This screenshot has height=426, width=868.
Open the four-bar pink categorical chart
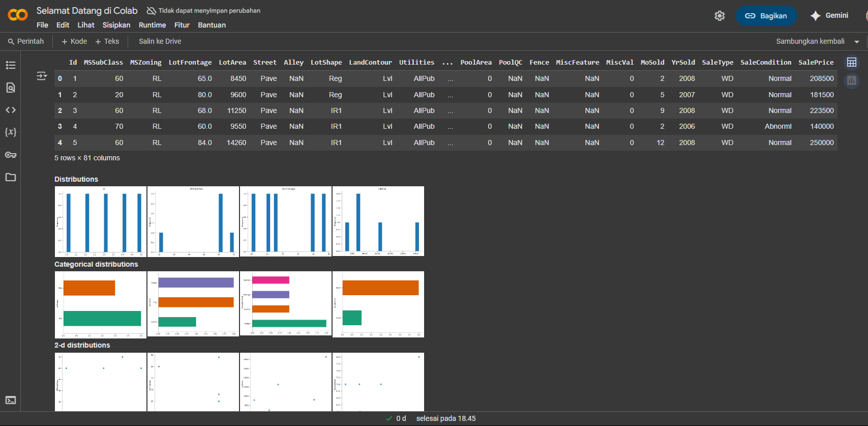(x=286, y=304)
